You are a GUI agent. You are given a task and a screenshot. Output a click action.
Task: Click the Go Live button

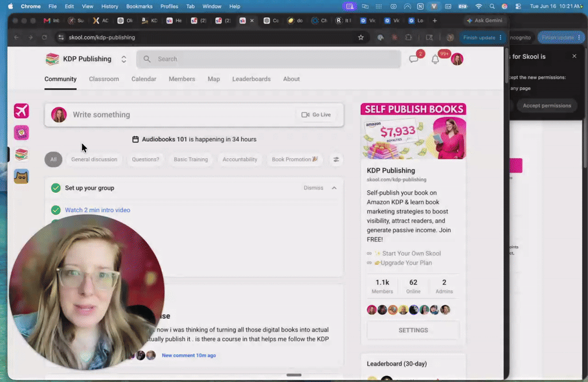click(316, 115)
